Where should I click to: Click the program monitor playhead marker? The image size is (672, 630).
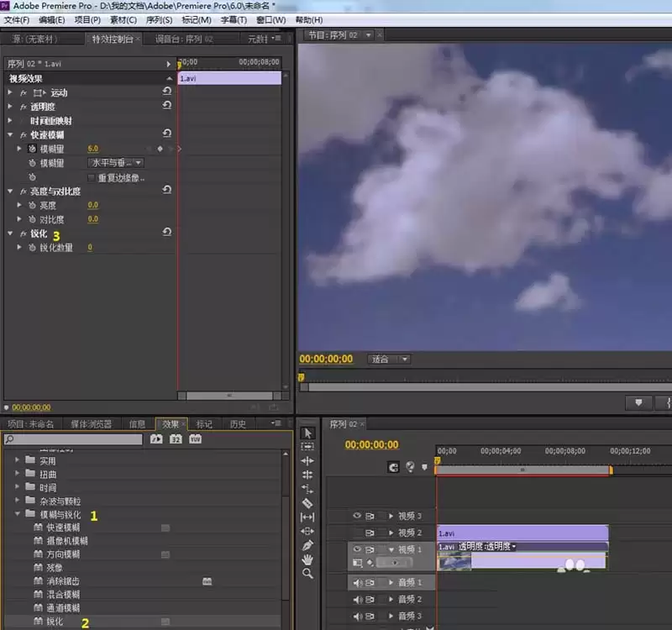coord(302,377)
